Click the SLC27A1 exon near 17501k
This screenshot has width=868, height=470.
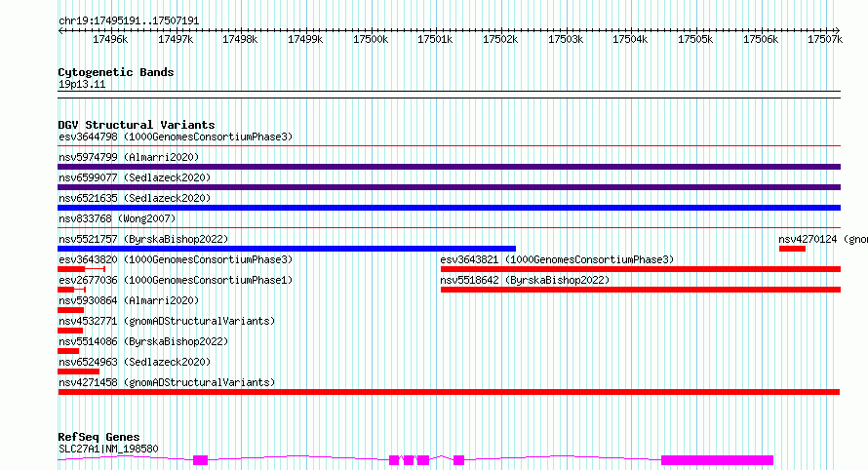(458, 460)
